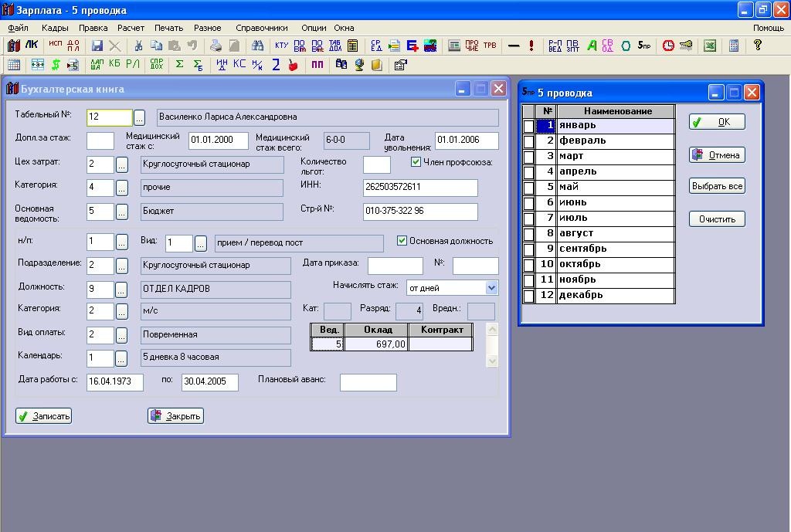791x532 pixels.
Task: Uncheck the Основная должность checkbox
Action: pyautogui.click(x=402, y=241)
